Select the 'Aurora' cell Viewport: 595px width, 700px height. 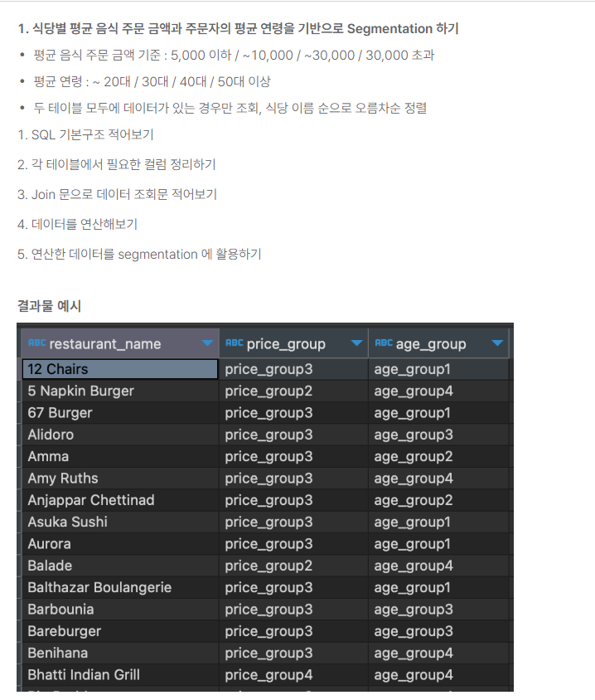120,544
